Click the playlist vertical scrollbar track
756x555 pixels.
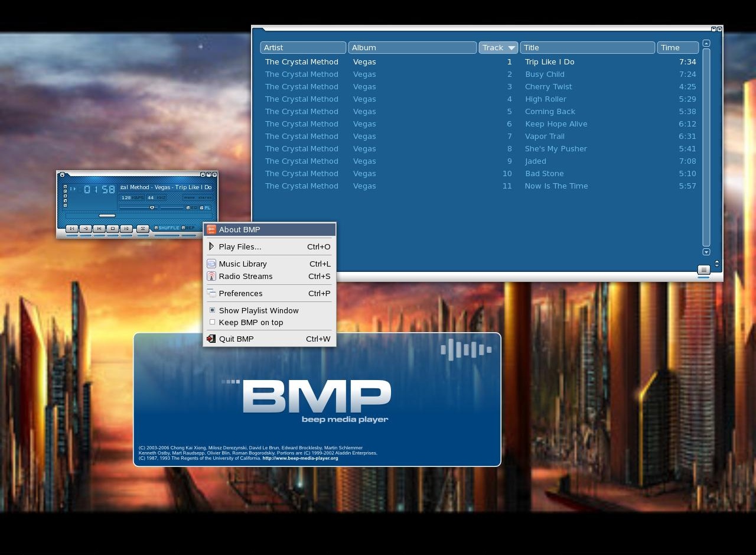click(x=706, y=147)
